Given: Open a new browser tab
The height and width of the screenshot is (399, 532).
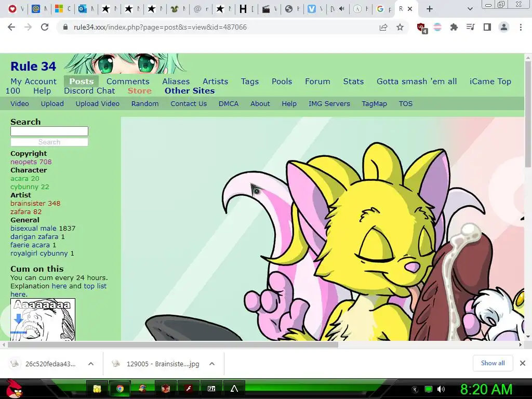Looking at the screenshot, I should click(430, 9).
